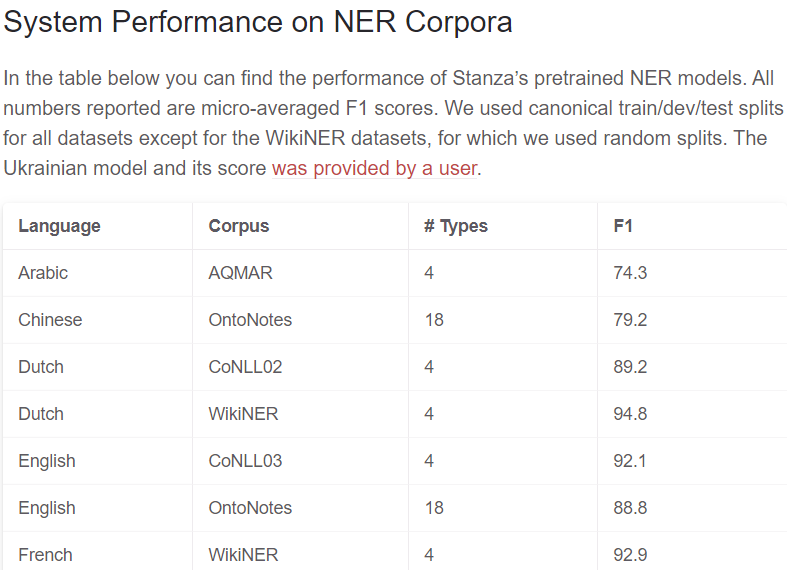
Task: Click the Corpus column header
Action: point(239,226)
